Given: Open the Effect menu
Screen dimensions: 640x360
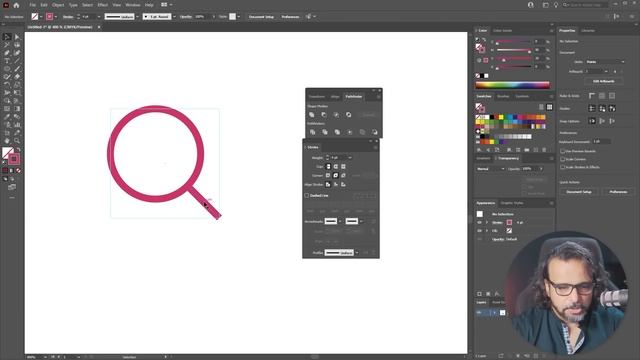Looking at the screenshot, I should (102, 5).
